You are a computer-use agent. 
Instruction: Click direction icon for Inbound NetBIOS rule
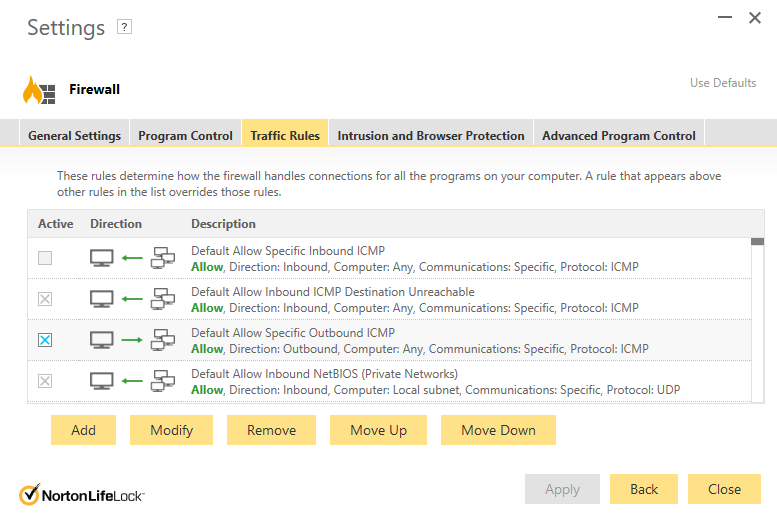(x=132, y=381)
